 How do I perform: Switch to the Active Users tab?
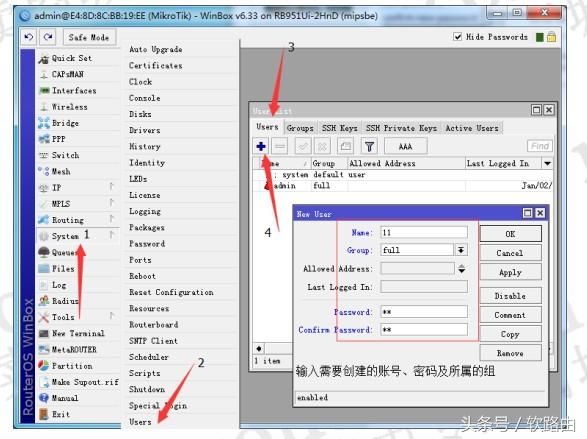(472, 128)
